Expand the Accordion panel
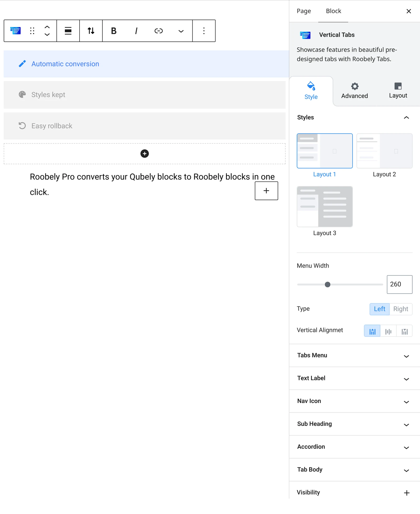Image resolution: width=420 pixels, height=514 pixels. point(355,447)
